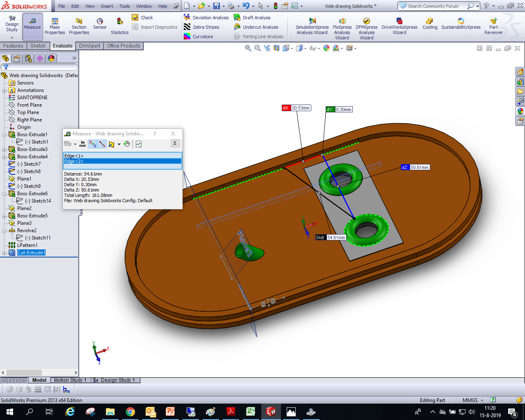The width and height of the screenshot is (525, 420).
Task: Launch the Costing tool
Action: (429, 24)
